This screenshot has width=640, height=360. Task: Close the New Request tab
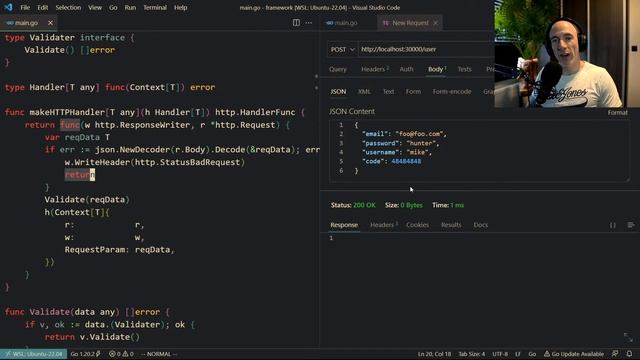pyautogui.click(x=436, y=23)
